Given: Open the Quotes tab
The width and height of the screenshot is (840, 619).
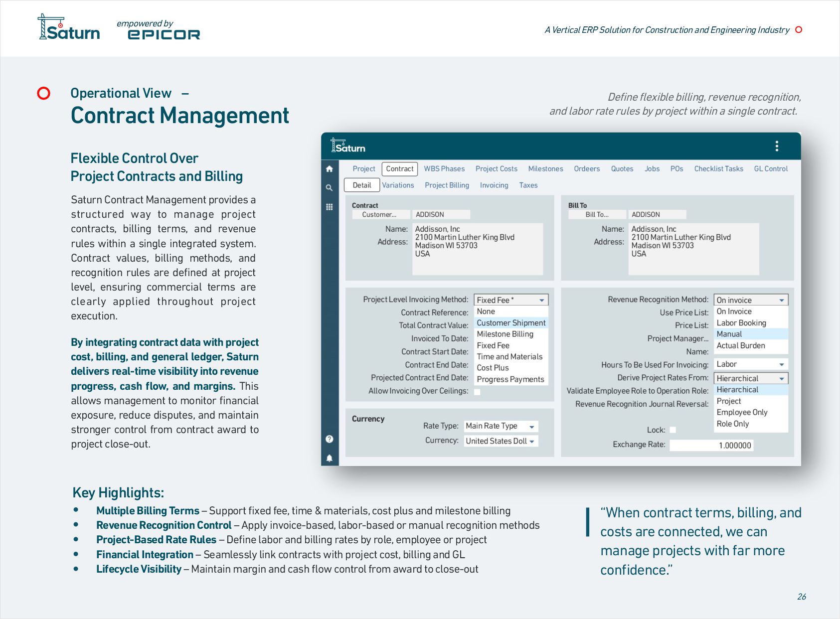Looking at the screenshot, I should coord(622,169).
